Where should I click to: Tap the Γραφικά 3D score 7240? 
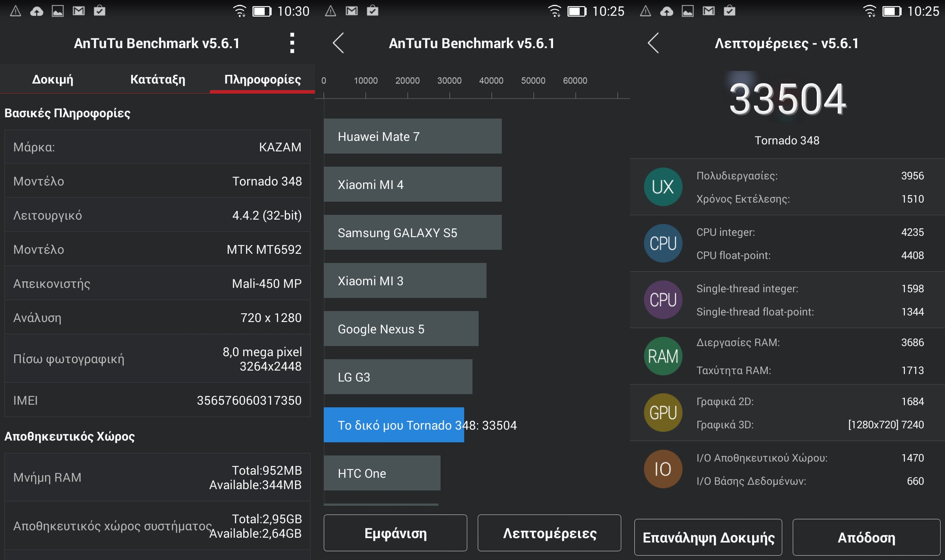(913, 425)
